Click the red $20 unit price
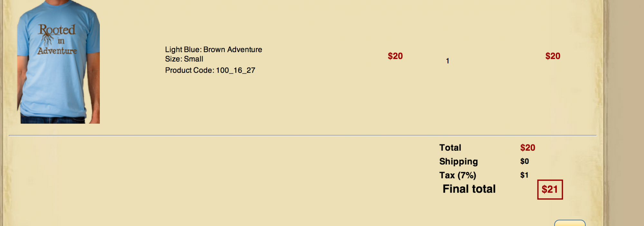The image size is (644, 226). point(395,56)
